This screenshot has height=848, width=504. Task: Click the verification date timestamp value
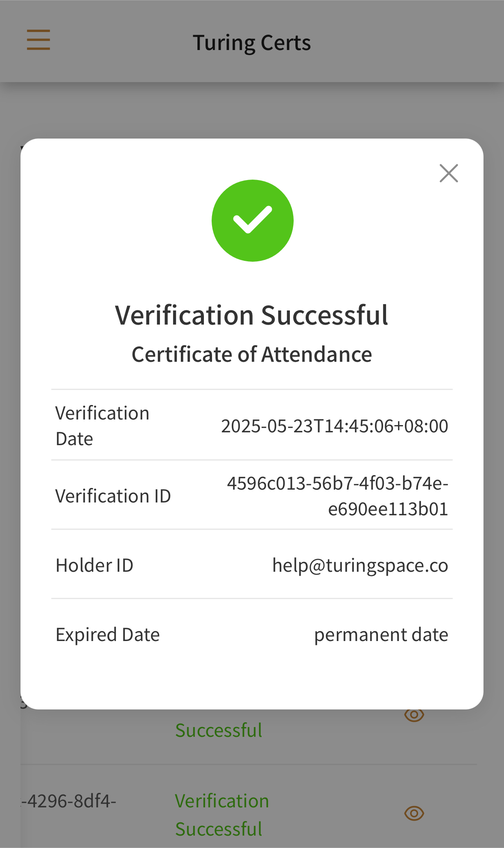tap(334, 426)
